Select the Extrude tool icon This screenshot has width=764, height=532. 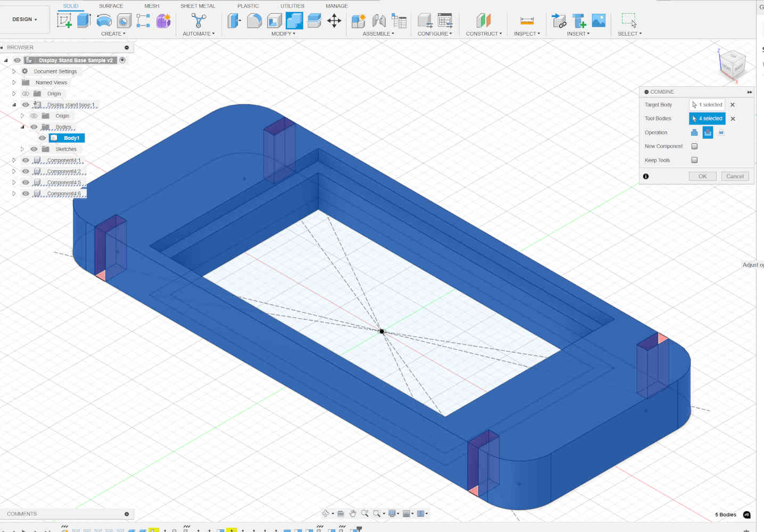[84, 21]
